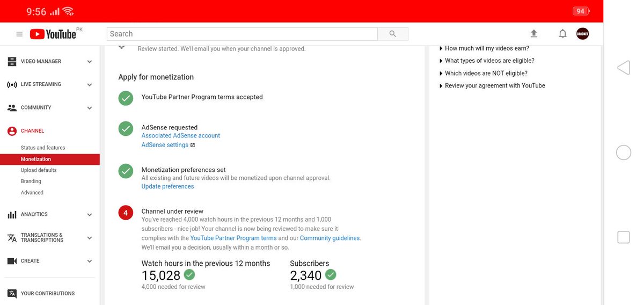Viewport: 644px width, 305px height.
Task: Click the Analytics bar chart icon
Action: pyautogui.click(x=12, y=215)
